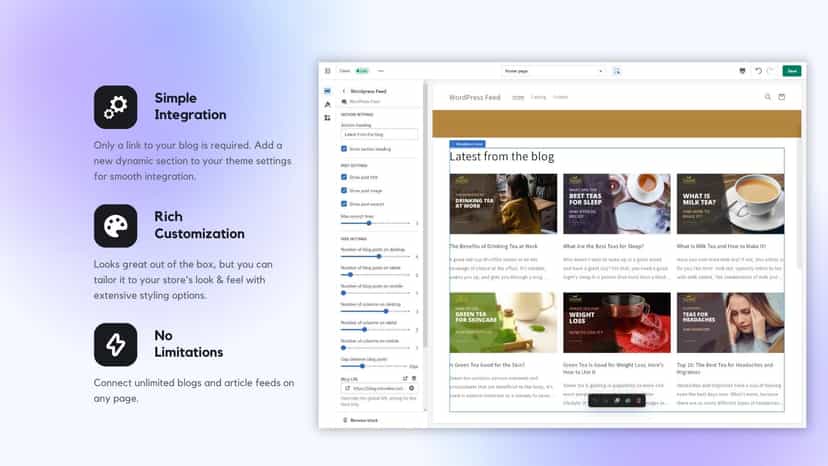Click the No Limitations heading text

coord(189,343)
